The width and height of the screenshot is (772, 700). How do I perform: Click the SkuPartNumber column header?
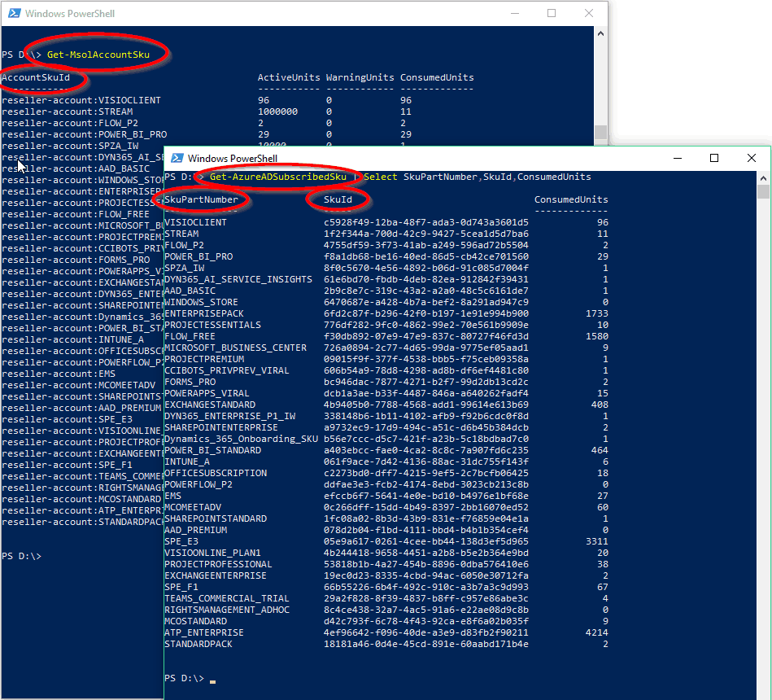click(201, 199)
